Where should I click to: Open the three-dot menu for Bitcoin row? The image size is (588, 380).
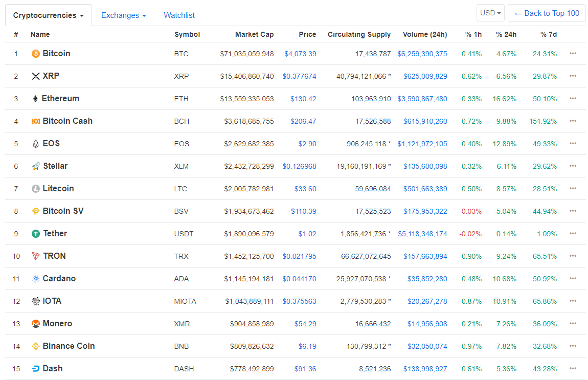(x=573, y=54)
